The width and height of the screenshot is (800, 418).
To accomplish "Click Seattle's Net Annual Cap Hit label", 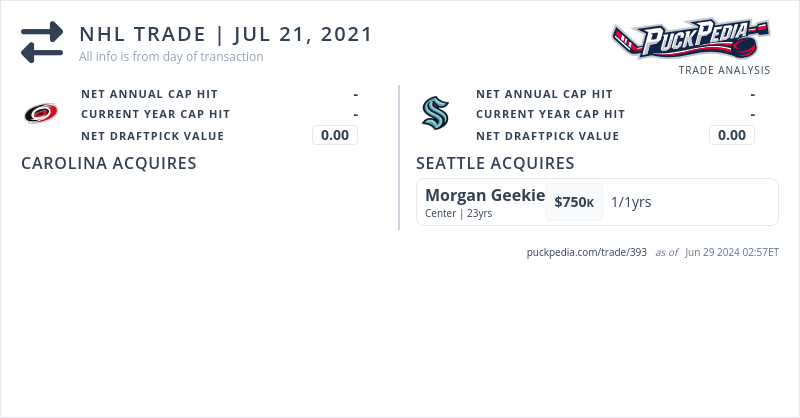I will (544, 94).
